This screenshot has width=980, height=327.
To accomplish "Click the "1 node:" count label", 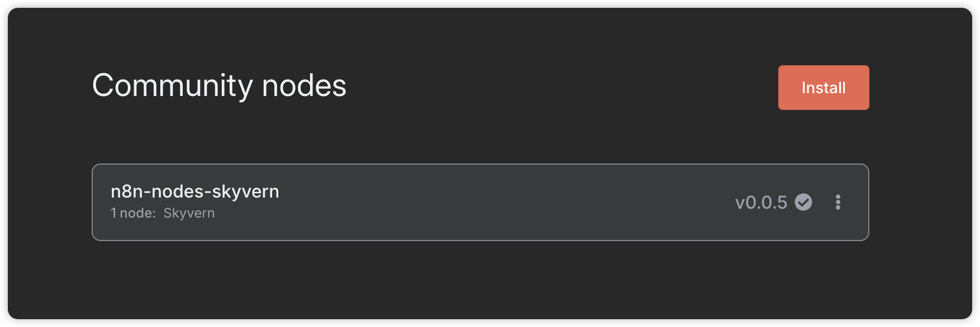I will [133, 213].
